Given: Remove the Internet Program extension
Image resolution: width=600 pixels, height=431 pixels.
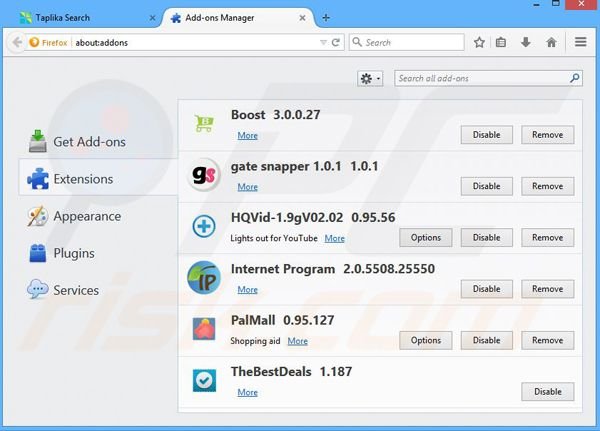Looking at the screenshot, I should (548, 289).
